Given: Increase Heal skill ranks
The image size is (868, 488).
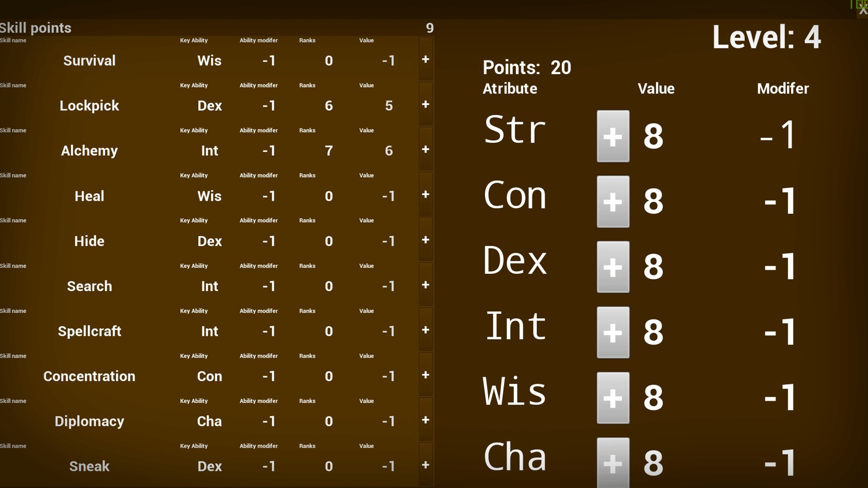Looking at the screenshot, I should click(425, 194).
